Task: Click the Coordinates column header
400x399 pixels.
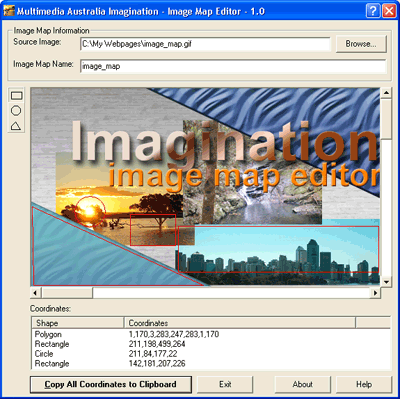Action: [240, 323]
